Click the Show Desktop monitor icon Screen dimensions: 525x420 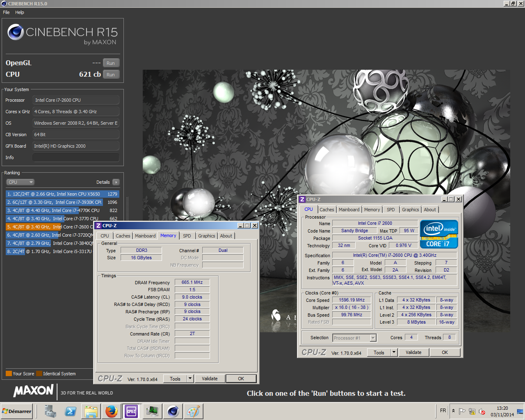coord(520,411)
